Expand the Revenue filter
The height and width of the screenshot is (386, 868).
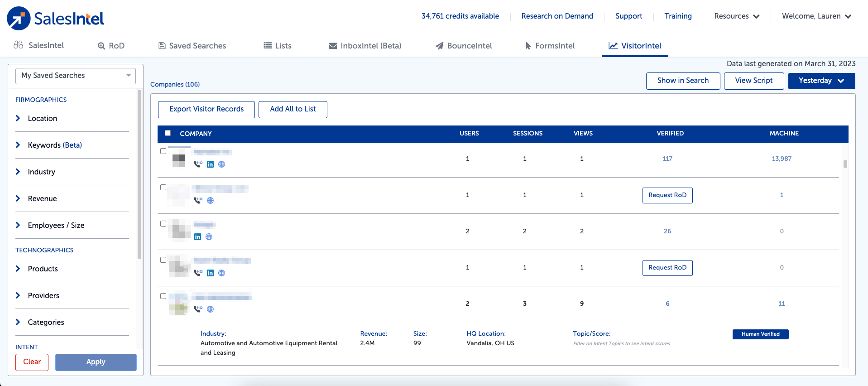(x=72, y=198)
